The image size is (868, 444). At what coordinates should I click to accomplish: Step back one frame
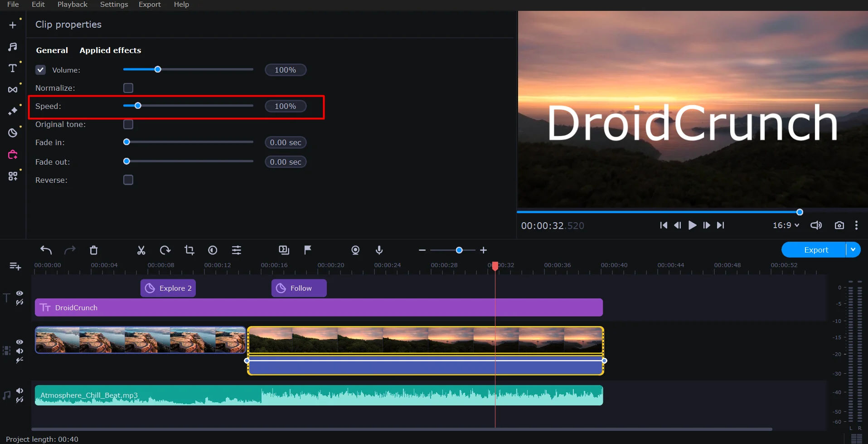[678, 225]
